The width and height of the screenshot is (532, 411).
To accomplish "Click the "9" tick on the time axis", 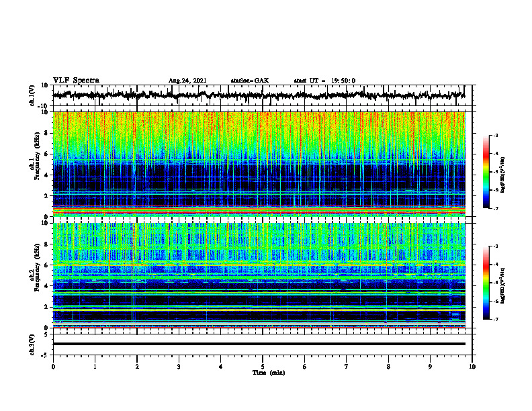I will [430, 367].
